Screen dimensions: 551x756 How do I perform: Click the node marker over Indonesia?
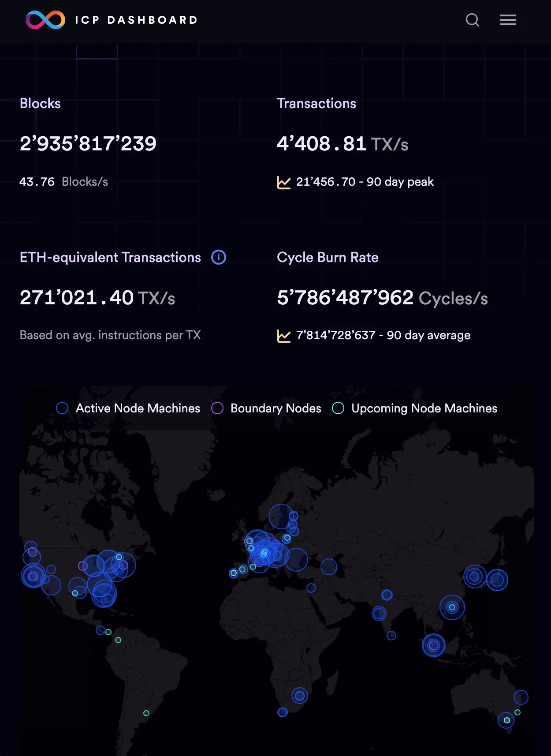click(x=434, y=645)
